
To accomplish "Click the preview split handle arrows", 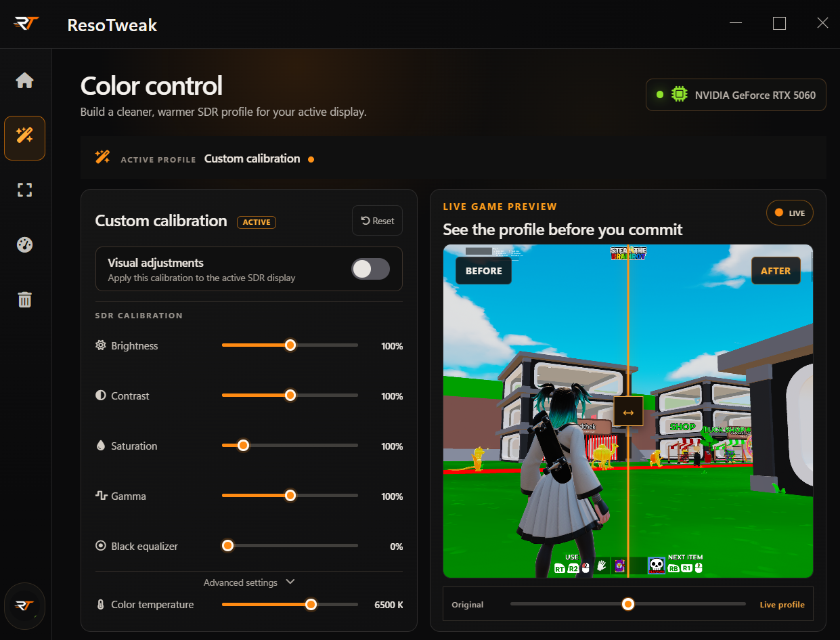I will click(628, 411).
